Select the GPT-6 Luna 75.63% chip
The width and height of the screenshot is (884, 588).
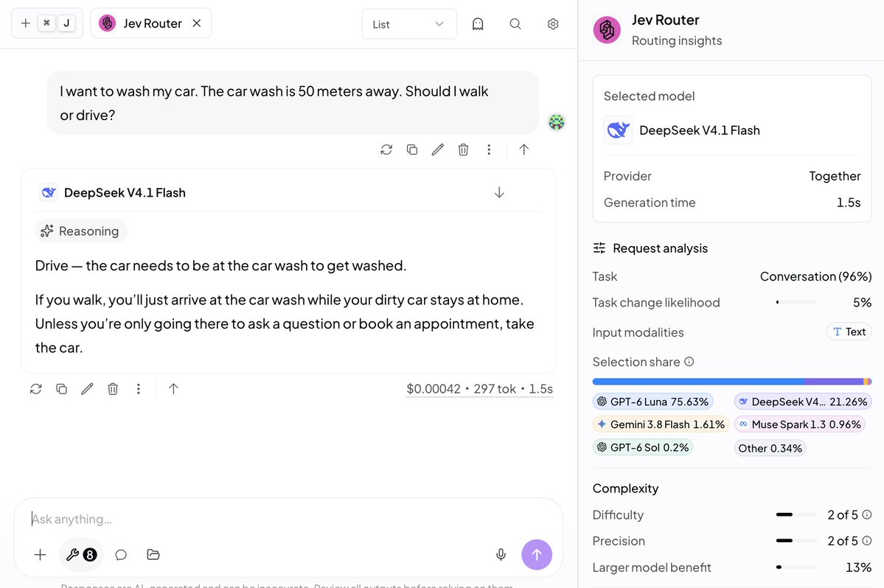coord(652,402)
